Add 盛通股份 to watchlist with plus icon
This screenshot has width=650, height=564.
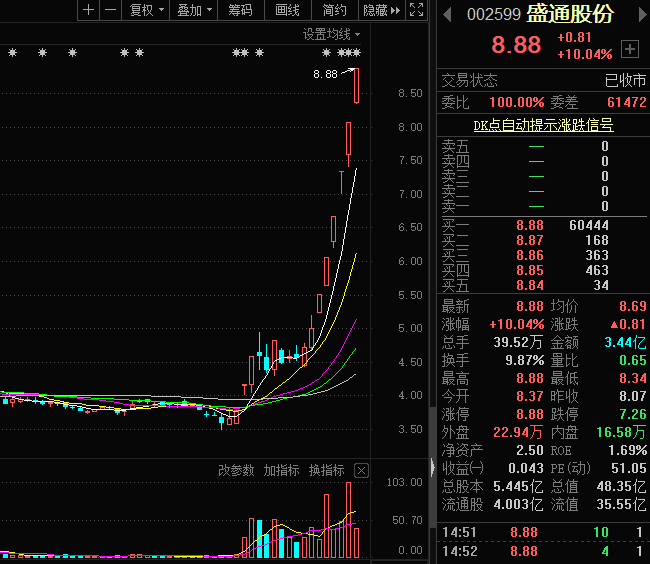(x=629, y=48)
